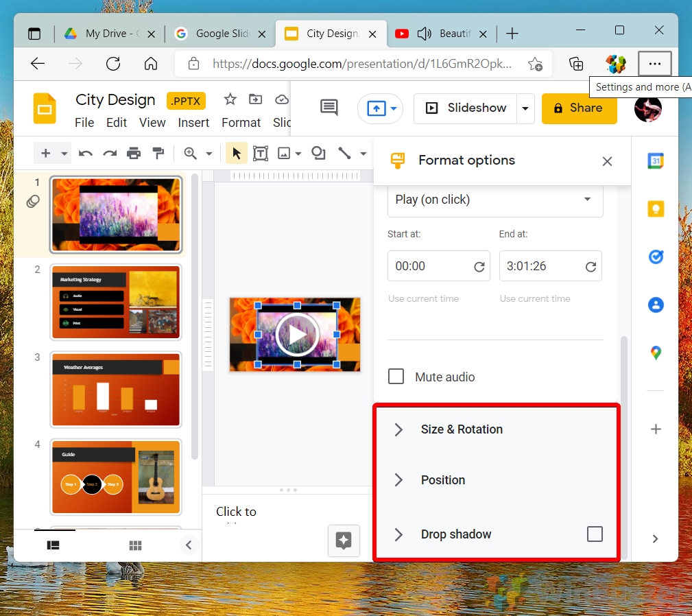Open the Play (on click) dropdown
The image size is (692, 616).
(494, 200)
